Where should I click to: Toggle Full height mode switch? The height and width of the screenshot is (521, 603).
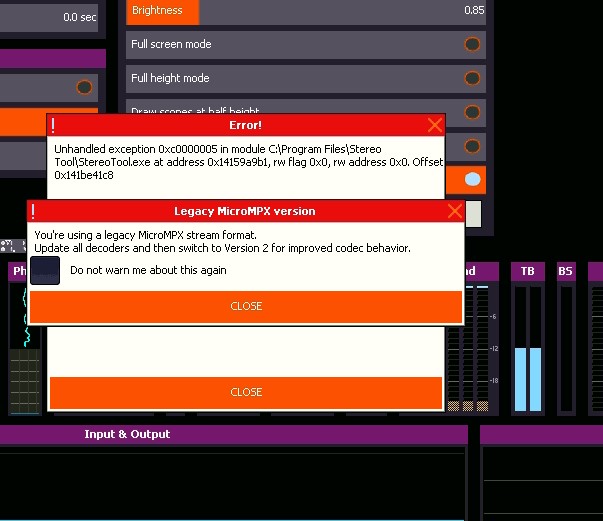coord(472,78)
